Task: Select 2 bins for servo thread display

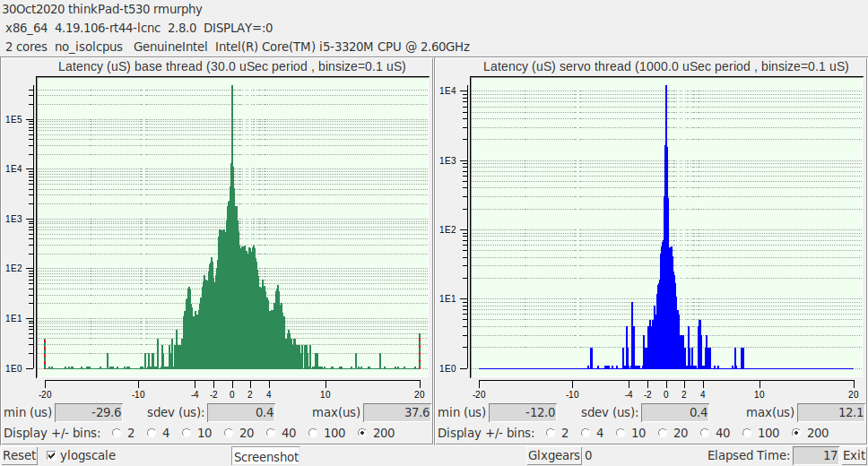Action: pos(551,433)
